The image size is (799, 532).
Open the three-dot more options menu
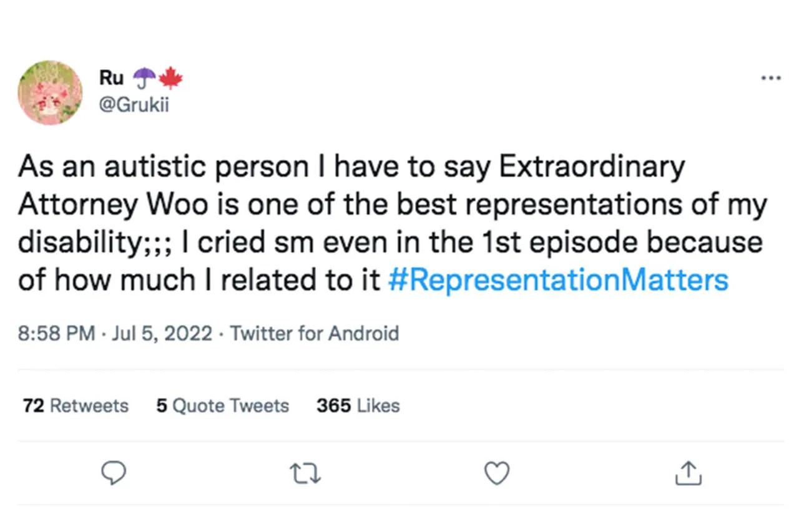point(771,79)
